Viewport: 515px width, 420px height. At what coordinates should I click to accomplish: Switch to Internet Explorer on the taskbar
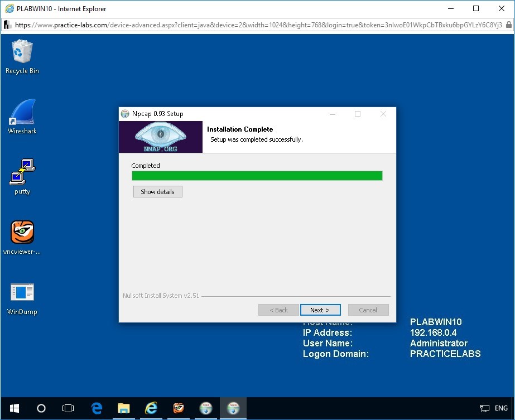151,408
